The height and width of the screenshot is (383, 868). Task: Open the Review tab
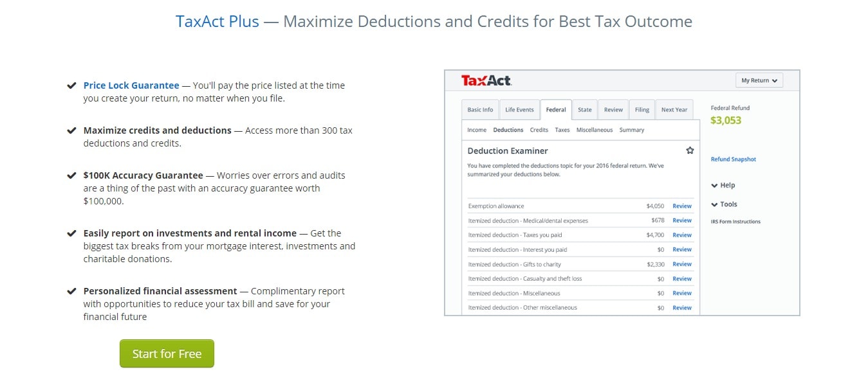point(613,110)
